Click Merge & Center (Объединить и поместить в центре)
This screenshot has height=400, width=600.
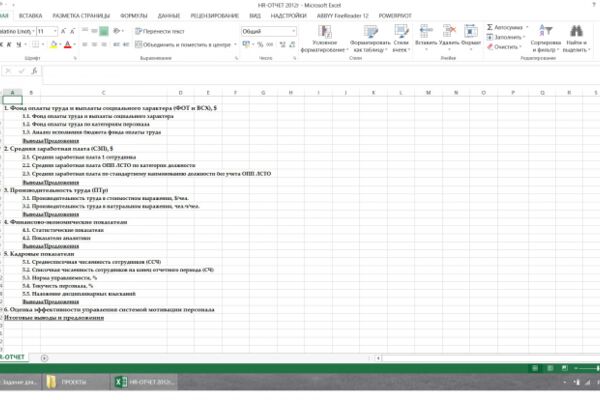(183, 45)
